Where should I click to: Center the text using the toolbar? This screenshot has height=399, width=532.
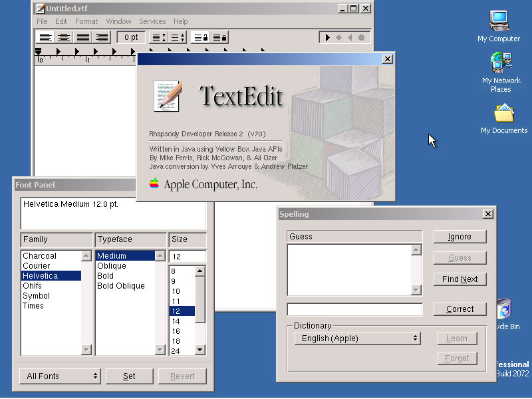64,37
